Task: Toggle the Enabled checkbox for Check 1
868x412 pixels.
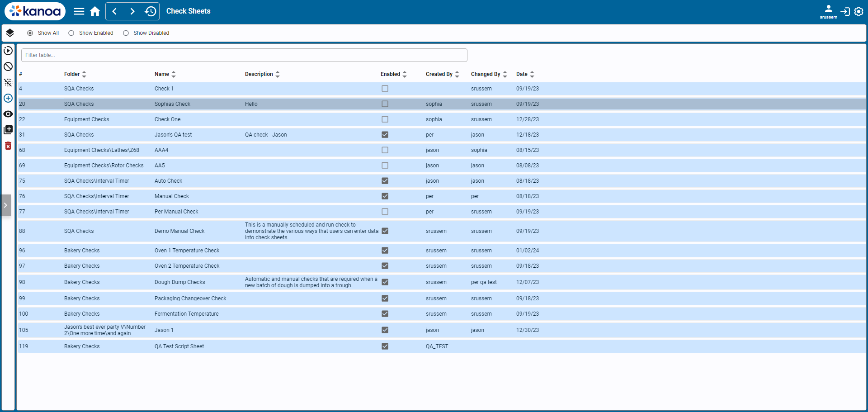Action: (385, 89)
